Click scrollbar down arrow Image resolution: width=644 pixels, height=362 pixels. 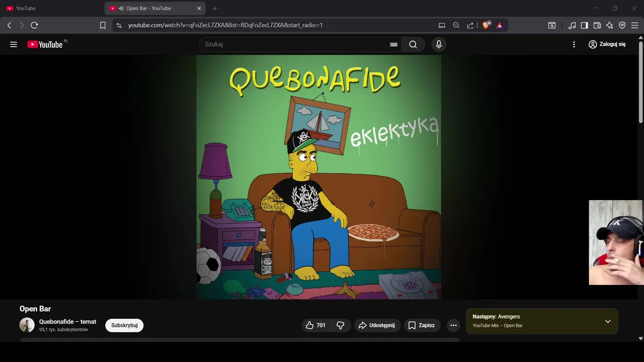pos(640,338)
